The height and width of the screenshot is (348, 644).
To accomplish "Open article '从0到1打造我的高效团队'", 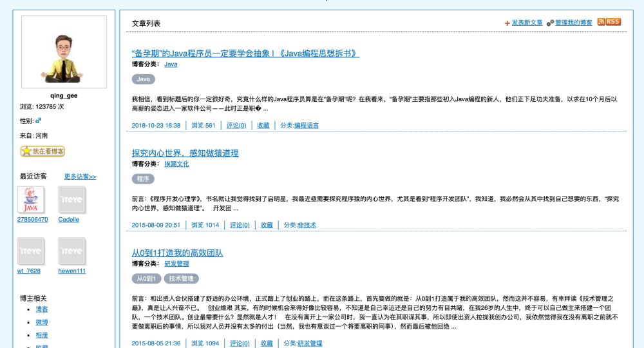I will pyautogui.click(x=177, y=253).
